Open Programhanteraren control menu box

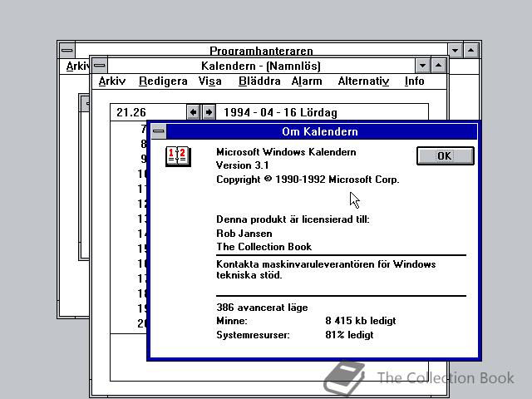(x=67, y=50)
